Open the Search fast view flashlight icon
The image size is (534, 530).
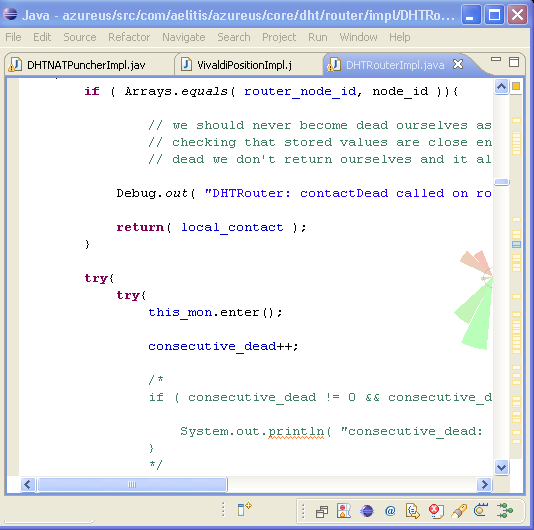click(459, 511)
